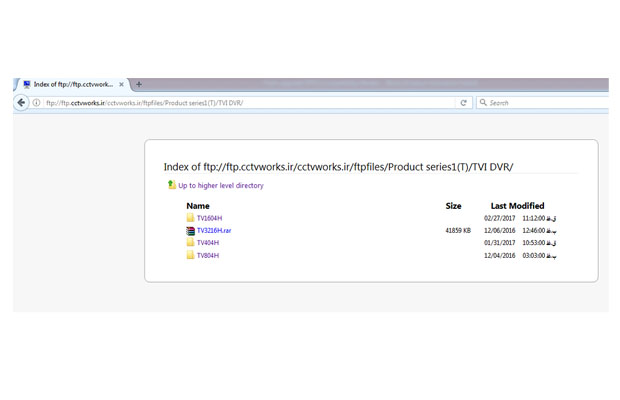Click the Last Modified column header

[517, 206]
